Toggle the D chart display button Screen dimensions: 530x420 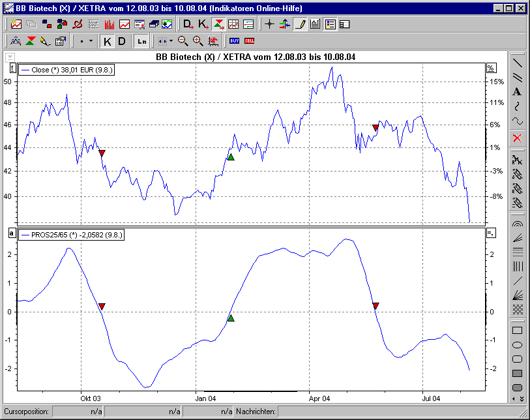[122, 41]
